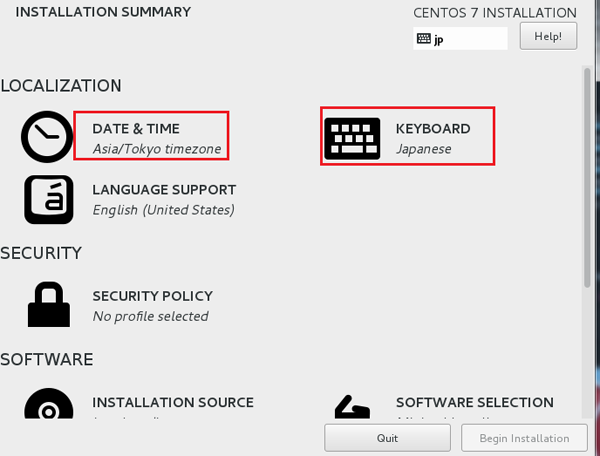Click the Help! button
The image size is (600, 456).
point(548,36)
